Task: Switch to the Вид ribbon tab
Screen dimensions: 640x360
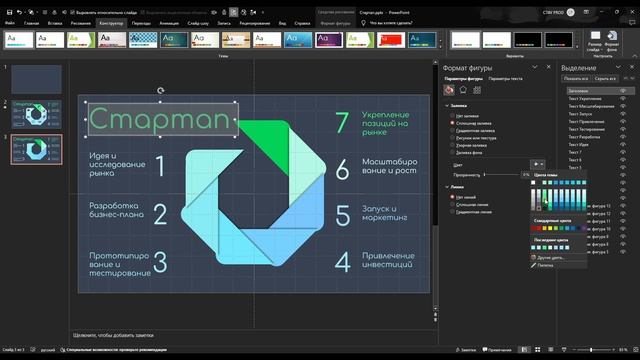Action: (x=282, y=23)
